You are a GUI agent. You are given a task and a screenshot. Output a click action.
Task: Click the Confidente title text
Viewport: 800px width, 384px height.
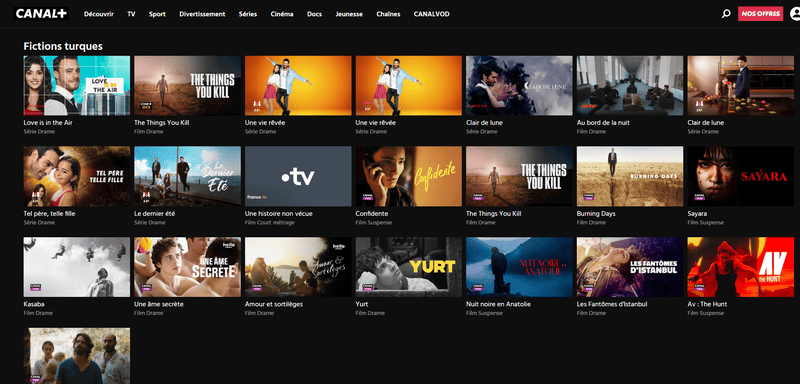click(372, 214)
